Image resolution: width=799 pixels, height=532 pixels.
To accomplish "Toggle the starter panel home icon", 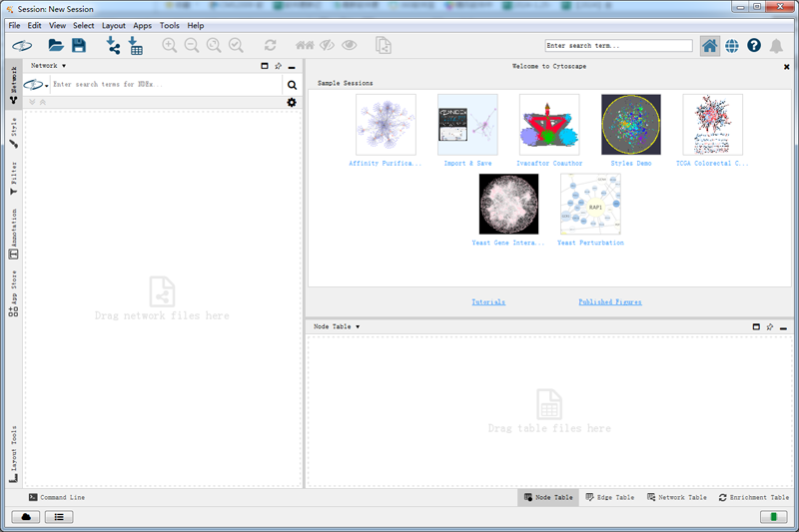I will (x=709, y=46).
